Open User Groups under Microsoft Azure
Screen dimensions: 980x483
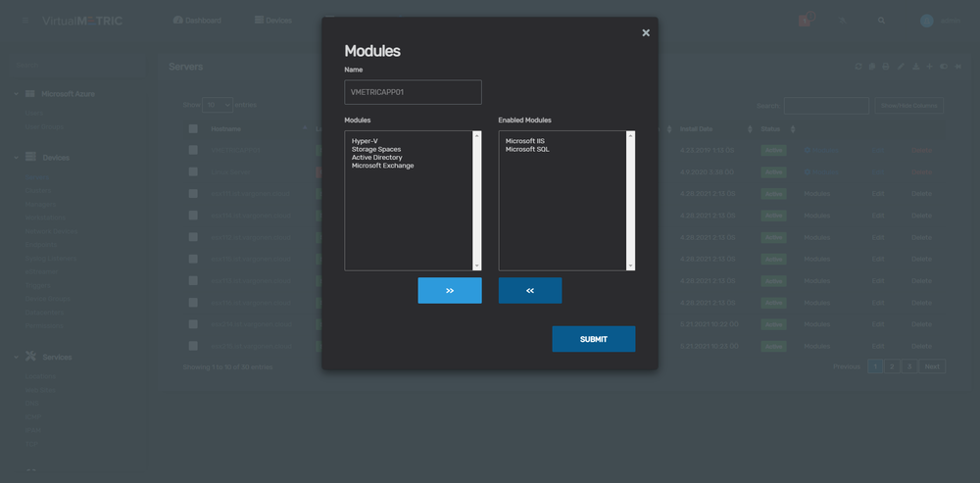coord(44,126)
